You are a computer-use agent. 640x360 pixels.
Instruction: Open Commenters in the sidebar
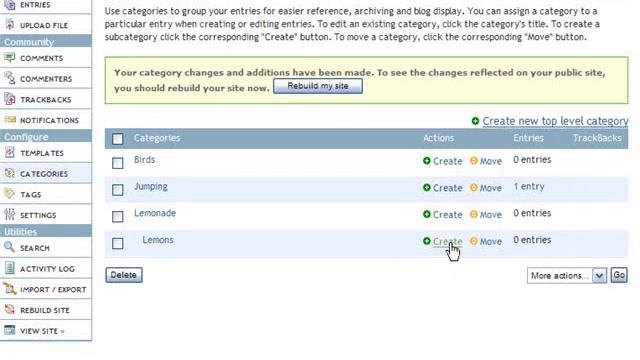tap(46, 78)
